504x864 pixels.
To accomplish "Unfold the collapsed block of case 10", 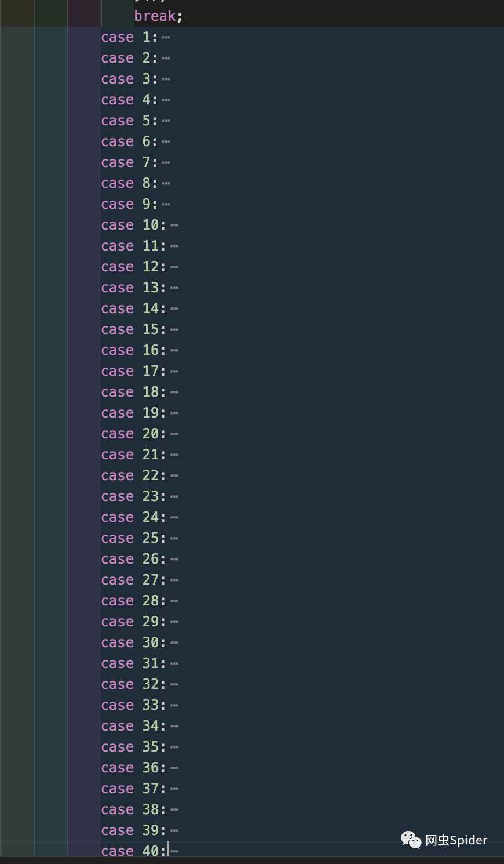I will tap(174, 226).
